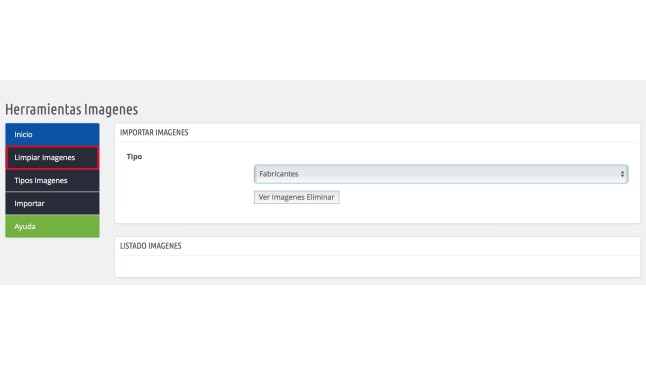The width and height of the screenshot is (646, 366).
Task: Click the LISTADO IMAGENES panel heading
Action: click(150, 246)
